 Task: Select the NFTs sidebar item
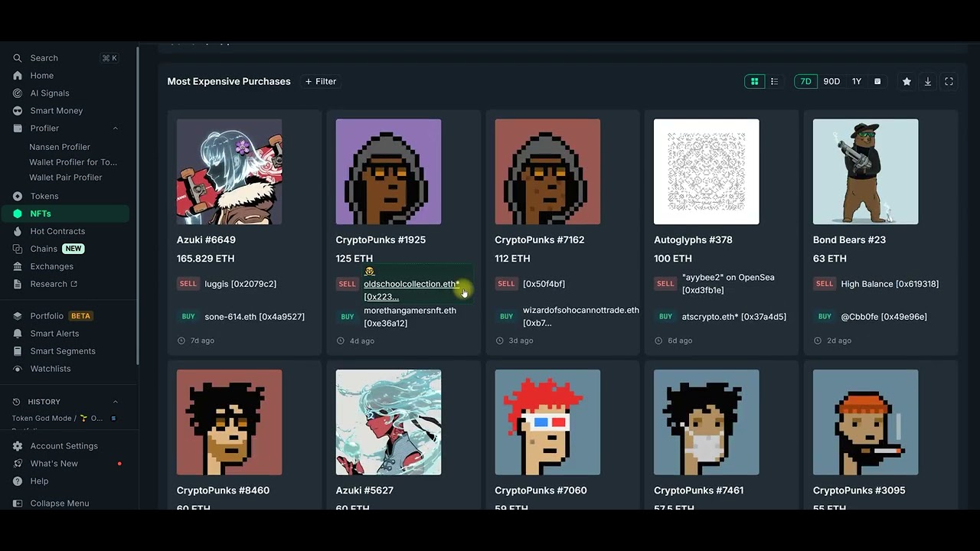pos(65,214)
